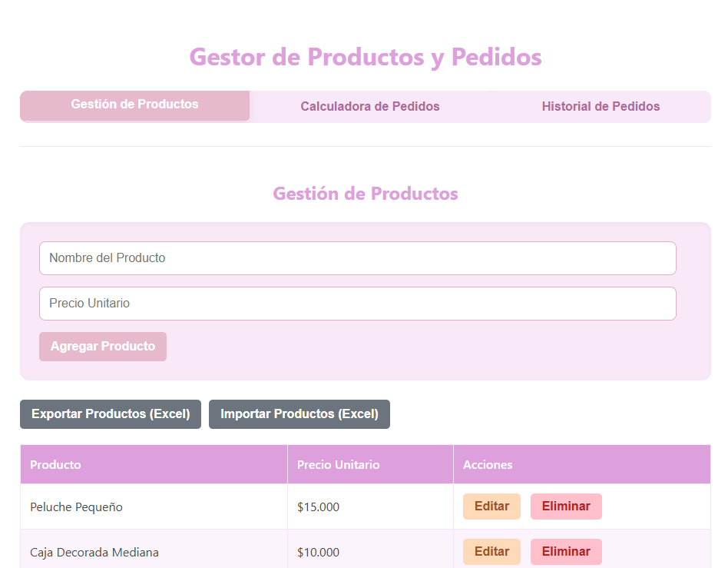Export products with Exportar Productos (Excel)
The height and width of the screenshot is (568, 728).
(111, 414)
